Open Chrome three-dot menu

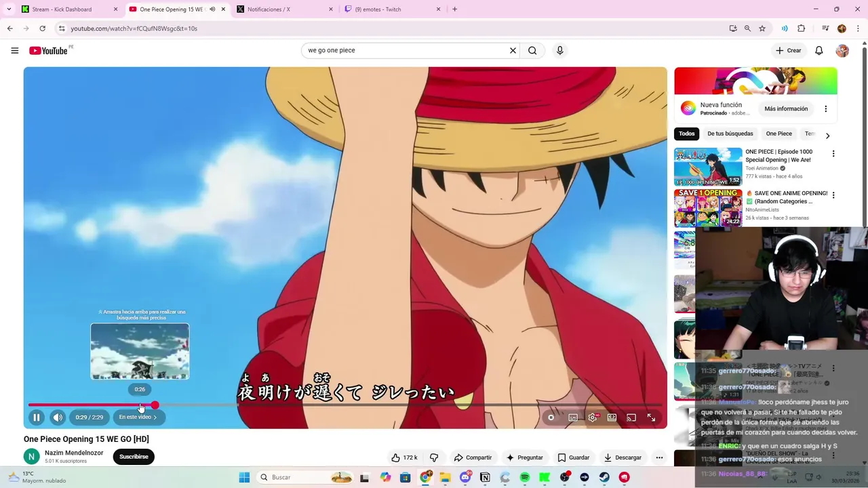[859, 28]
